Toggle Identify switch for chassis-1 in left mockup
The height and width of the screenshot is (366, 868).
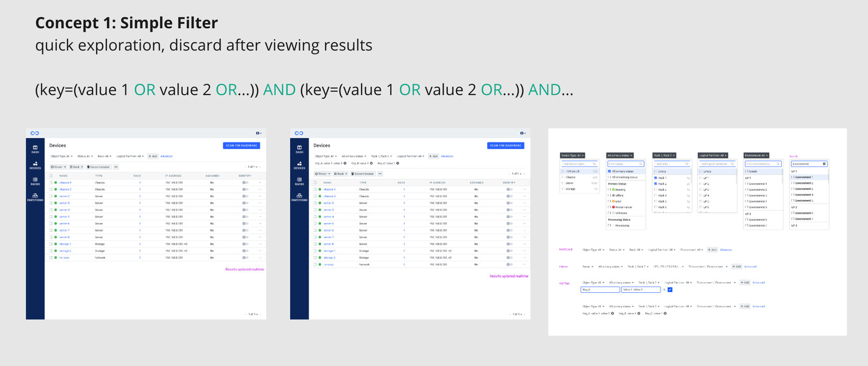pos(245,183)
